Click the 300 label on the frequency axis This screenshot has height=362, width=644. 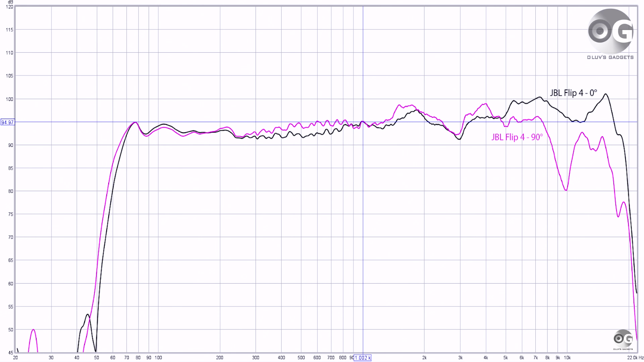coord(256,358)
